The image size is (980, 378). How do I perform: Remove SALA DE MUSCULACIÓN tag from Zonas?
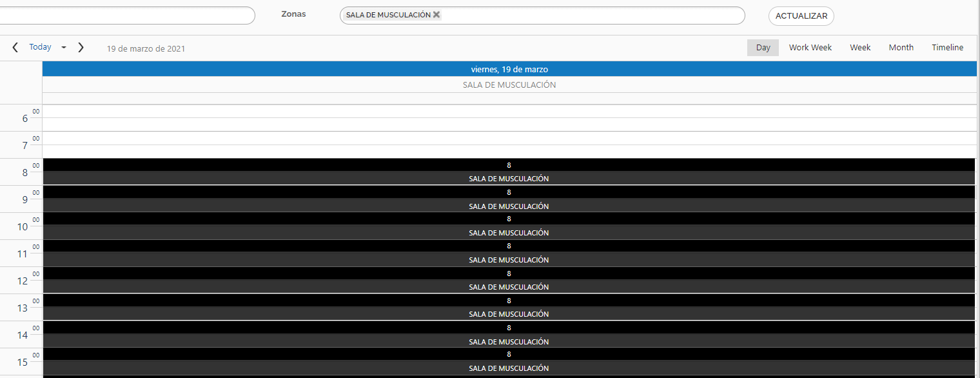pos(436,15)
